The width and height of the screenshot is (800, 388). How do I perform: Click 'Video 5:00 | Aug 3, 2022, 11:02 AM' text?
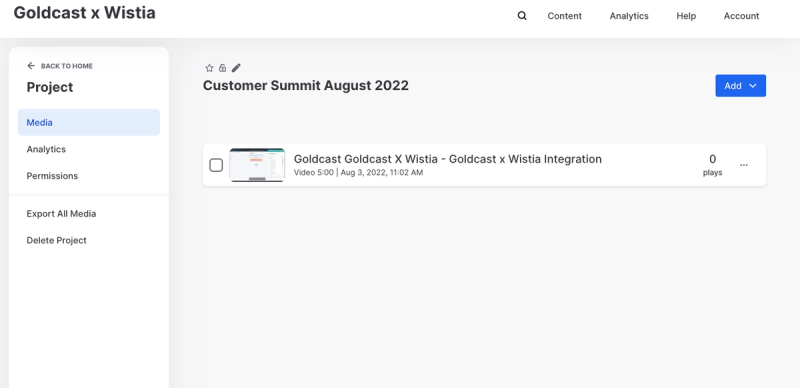coord(358,173)
